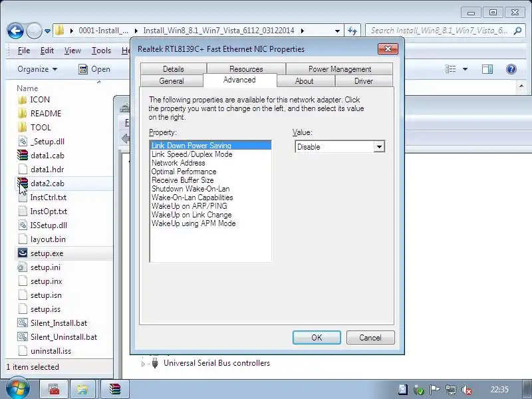Open the View menu in Explorer
This screenshot has height=399, width=532.
pyautogui.click(x=72, y=51)
